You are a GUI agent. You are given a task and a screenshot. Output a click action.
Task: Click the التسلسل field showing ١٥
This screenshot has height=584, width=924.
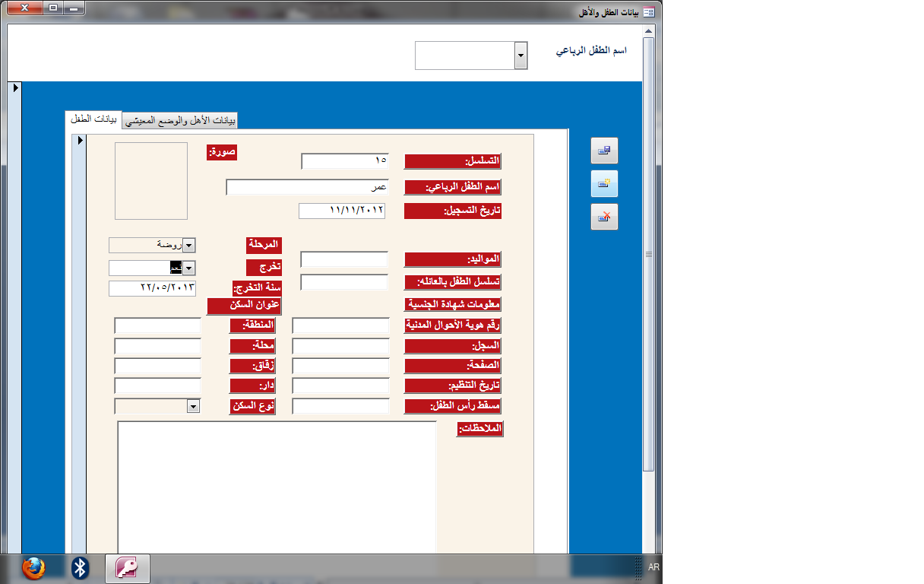coord(345,161)
